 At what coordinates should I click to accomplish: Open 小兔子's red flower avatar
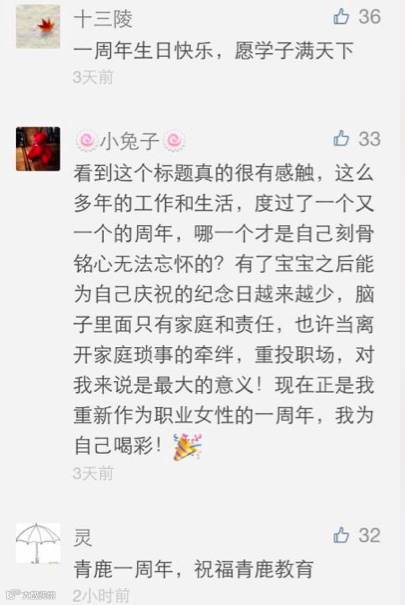click(38, 149)
